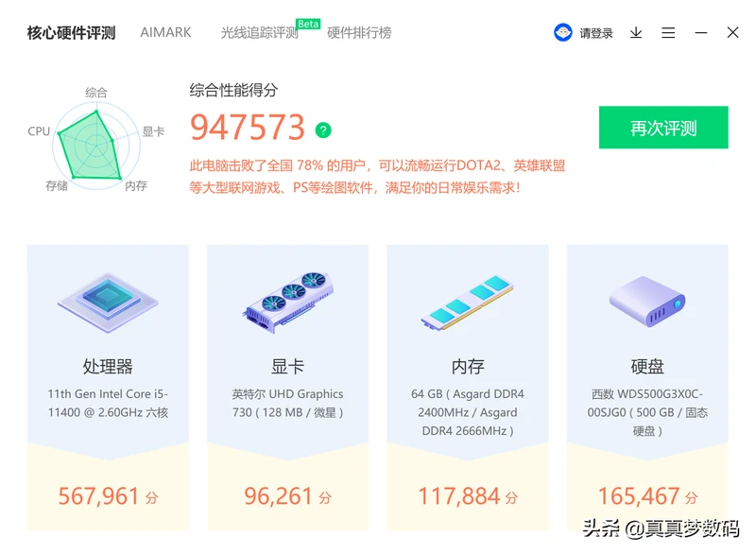Click the 再次评测 button
Screen dimensions: 756x554
pos(663,128)
